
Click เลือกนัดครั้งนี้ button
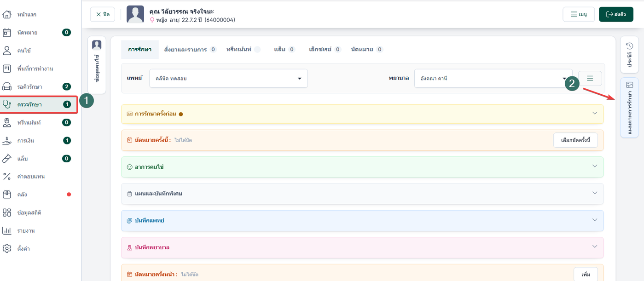click(x=575, y=140)
